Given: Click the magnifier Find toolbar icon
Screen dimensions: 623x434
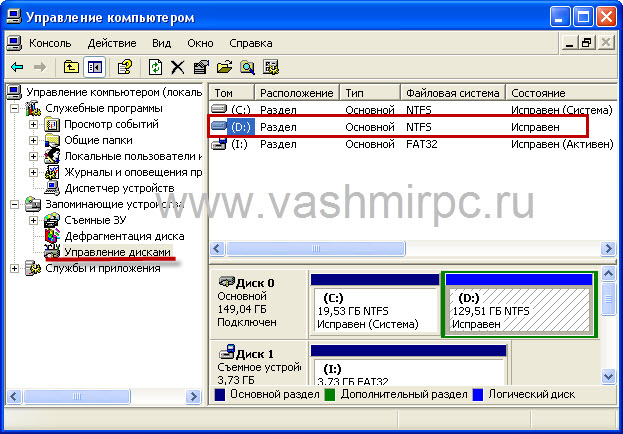Looking at the screenshot, I should 246,67.
